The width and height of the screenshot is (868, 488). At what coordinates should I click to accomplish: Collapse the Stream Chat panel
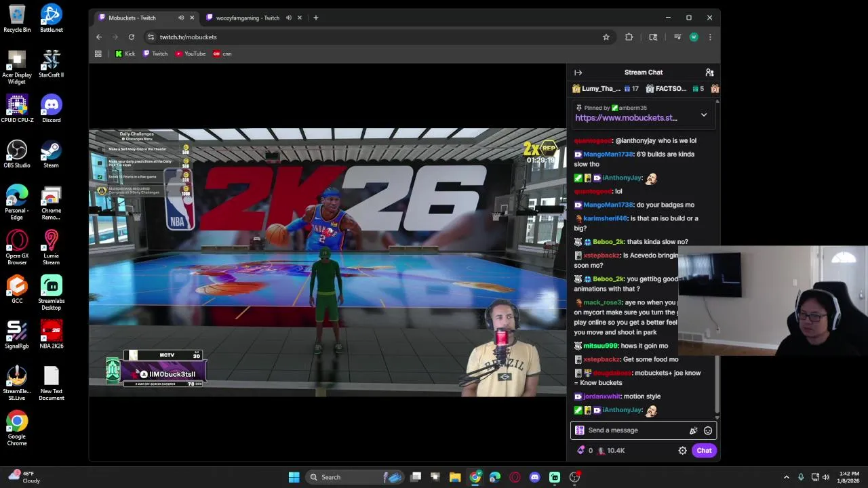(578, 73)
